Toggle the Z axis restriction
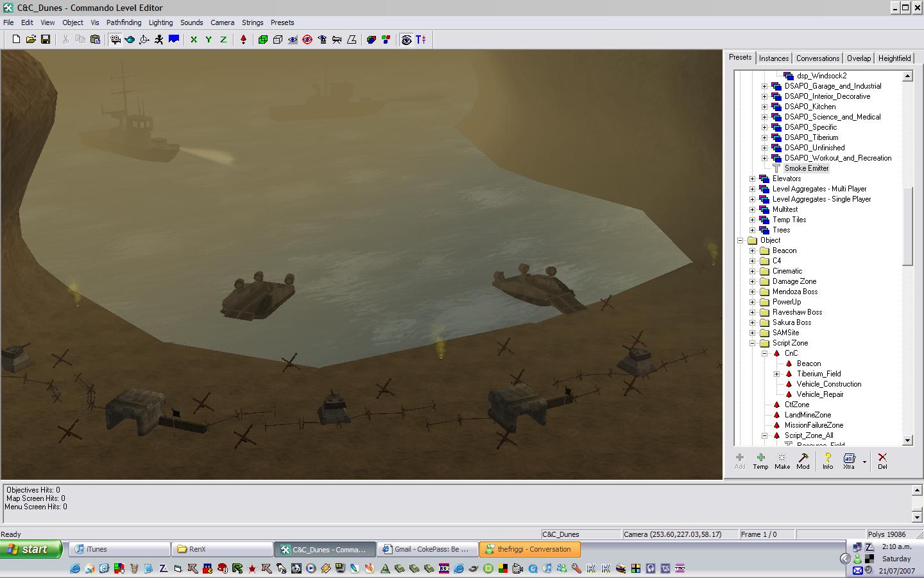The height and width of the screenshot is (578, 924). 223,40
